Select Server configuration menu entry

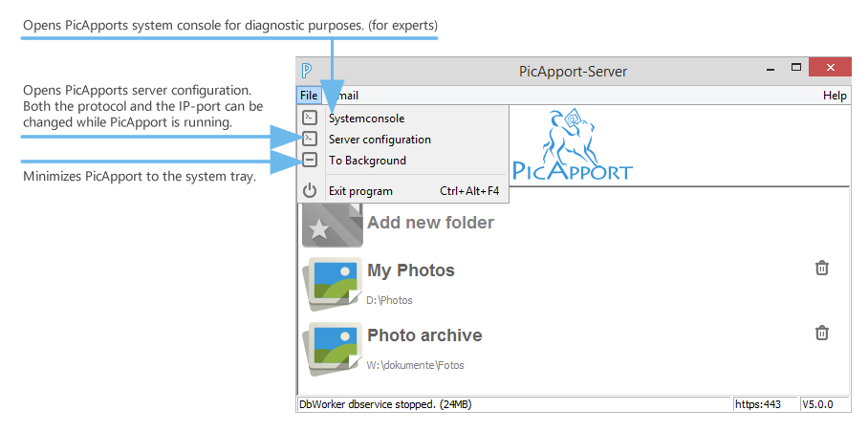click(x=380, y=140)
